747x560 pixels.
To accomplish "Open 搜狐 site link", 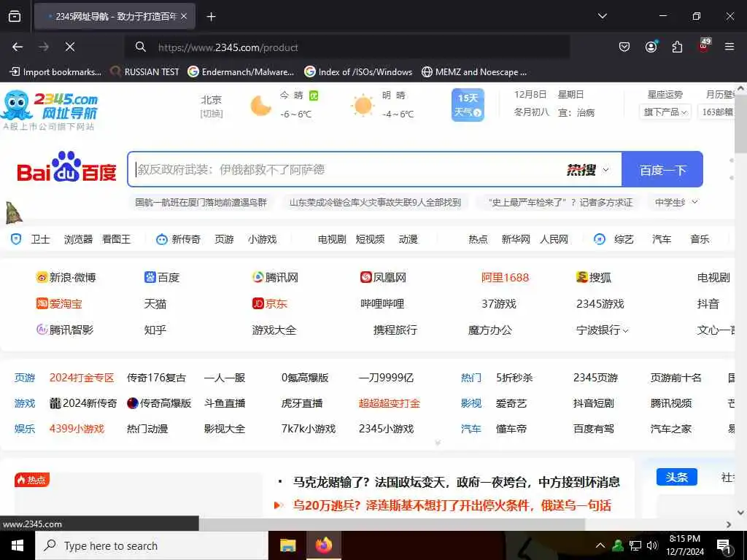I will (594, 277).
